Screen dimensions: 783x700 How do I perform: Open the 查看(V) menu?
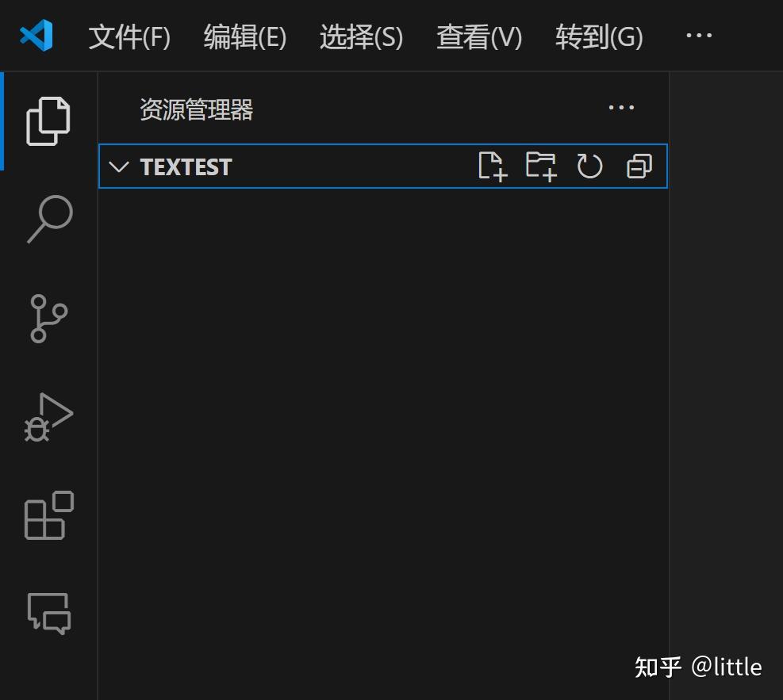(x=478, y=36)
